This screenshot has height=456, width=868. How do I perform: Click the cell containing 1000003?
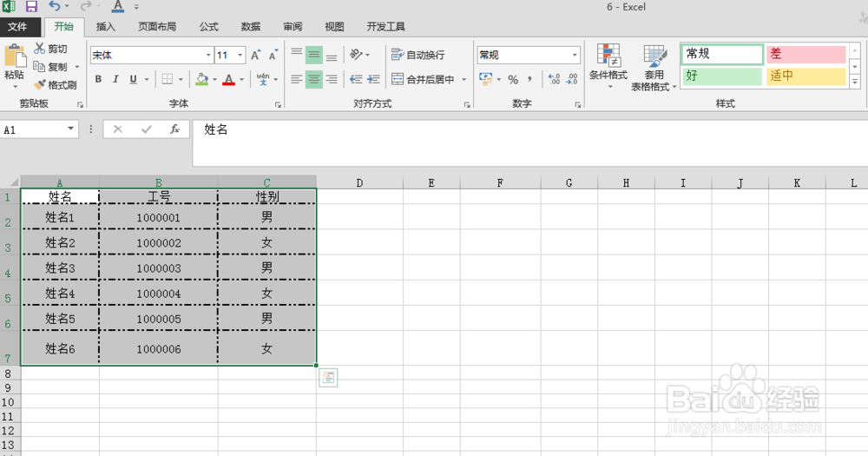pyautogui.click(x=159, y=268)
